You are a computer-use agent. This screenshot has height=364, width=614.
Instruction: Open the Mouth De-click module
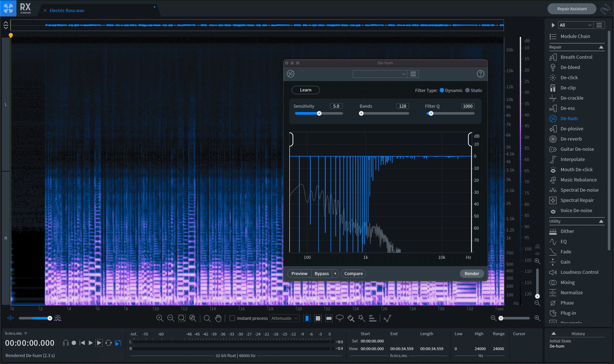coord(576,169)
